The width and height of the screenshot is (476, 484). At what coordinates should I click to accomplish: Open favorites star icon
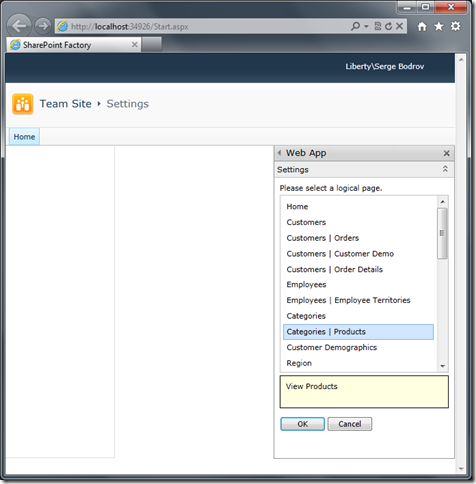pos(439,26)
